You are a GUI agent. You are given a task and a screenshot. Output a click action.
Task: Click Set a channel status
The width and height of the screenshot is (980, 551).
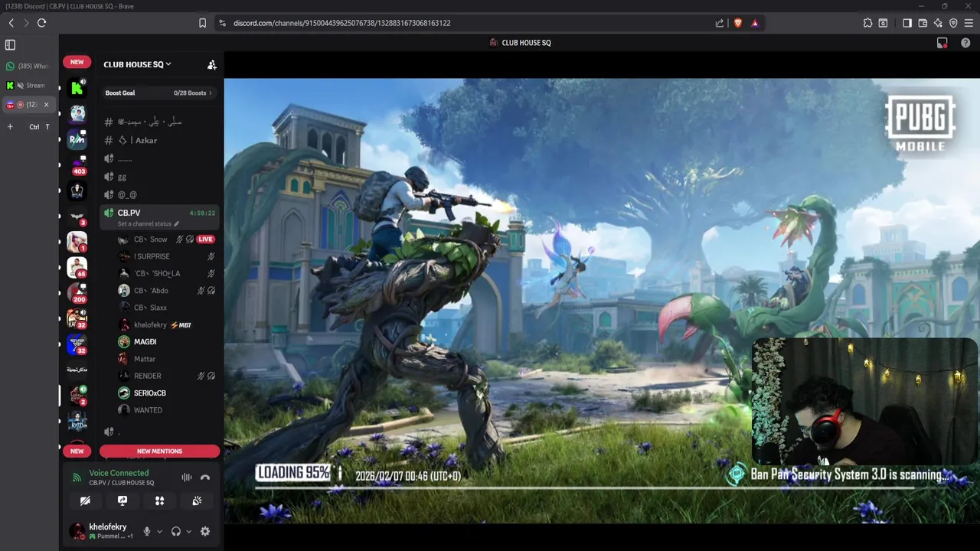[x=144, y=223]
